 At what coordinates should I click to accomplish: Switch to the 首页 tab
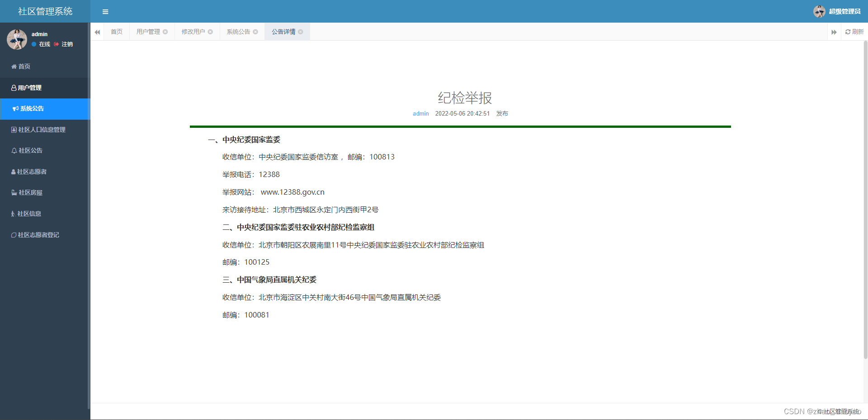pos(116,32)
